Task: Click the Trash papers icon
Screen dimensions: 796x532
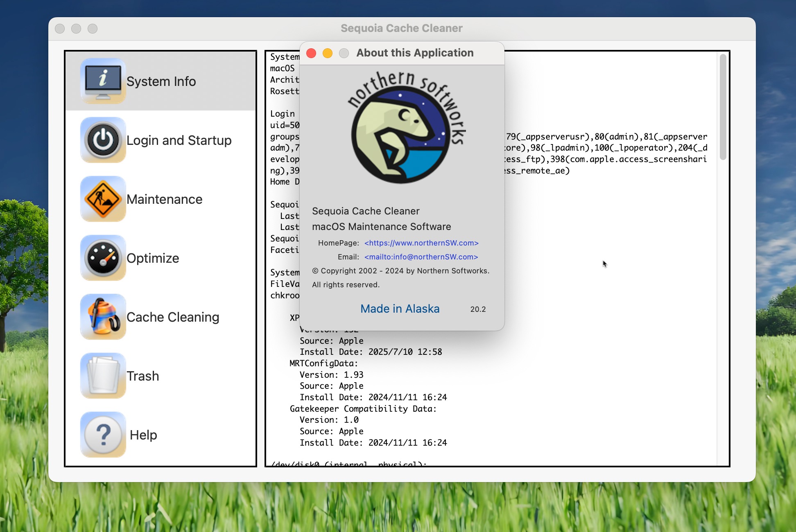Action: 103,376
